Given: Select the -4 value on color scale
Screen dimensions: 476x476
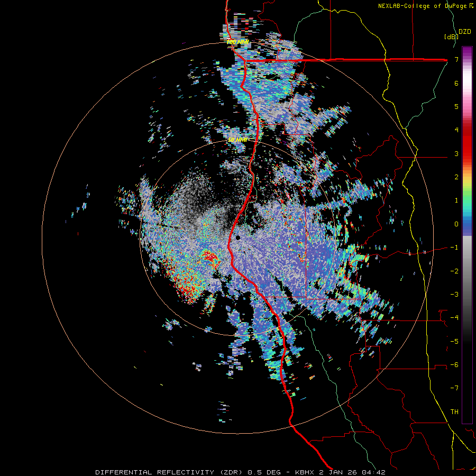Looking at the screenshot, I should [454, 318].
